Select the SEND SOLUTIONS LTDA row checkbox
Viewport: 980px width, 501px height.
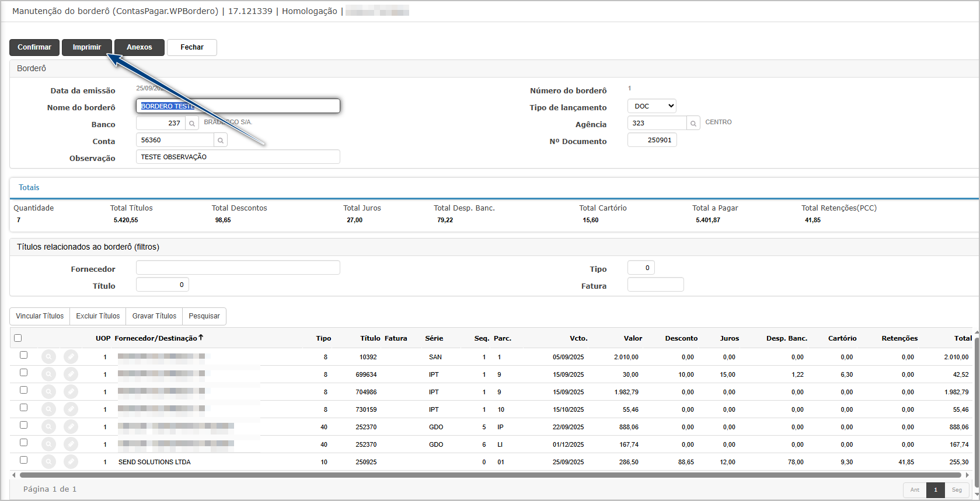[24, 460]
